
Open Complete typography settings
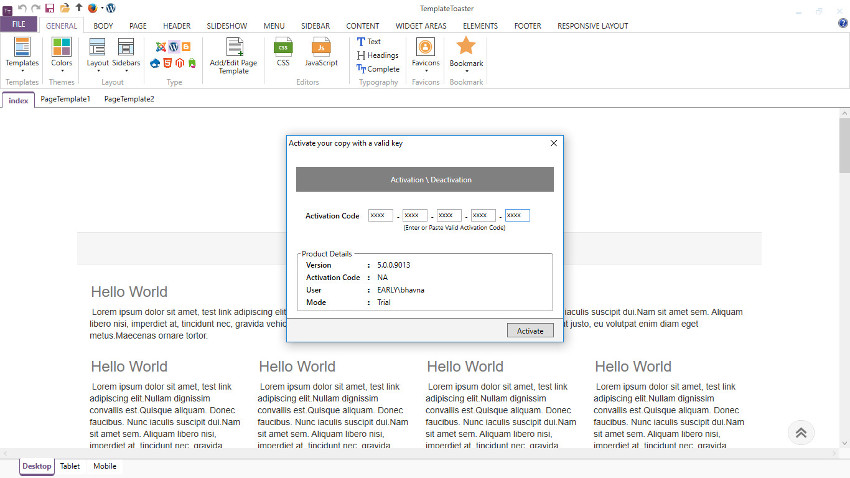(378, 69)
